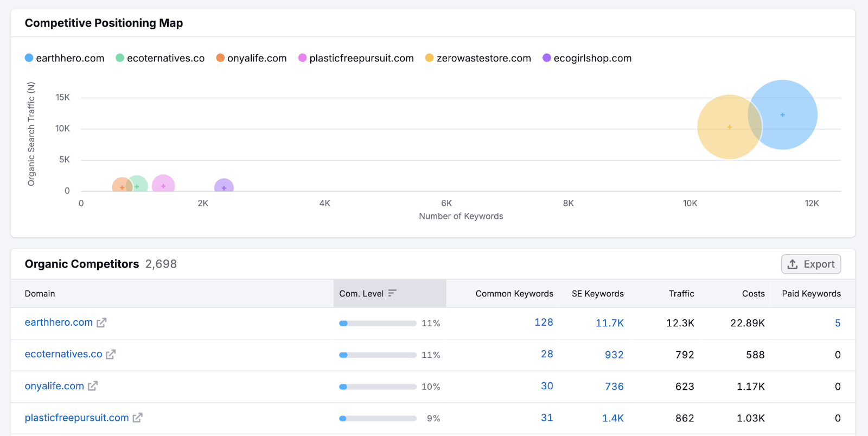Click the sort icon in Com. Level column
The height and width of the screenshot is (436, 868).
[392, 293]
